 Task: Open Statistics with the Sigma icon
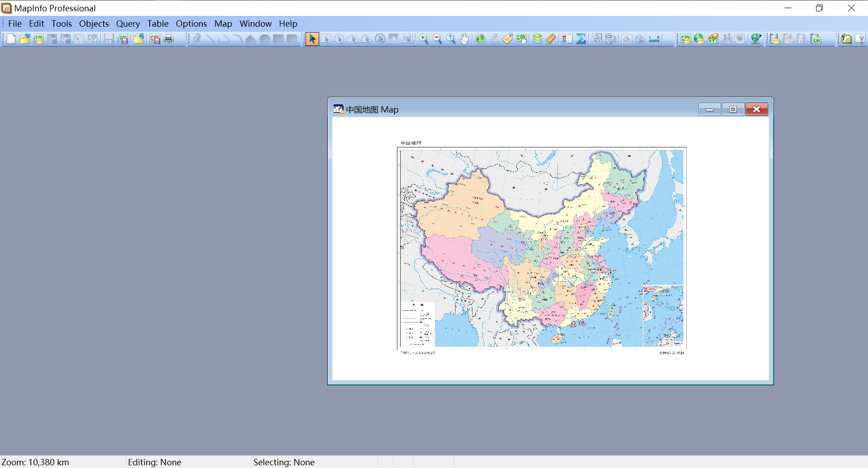(581, 39)
